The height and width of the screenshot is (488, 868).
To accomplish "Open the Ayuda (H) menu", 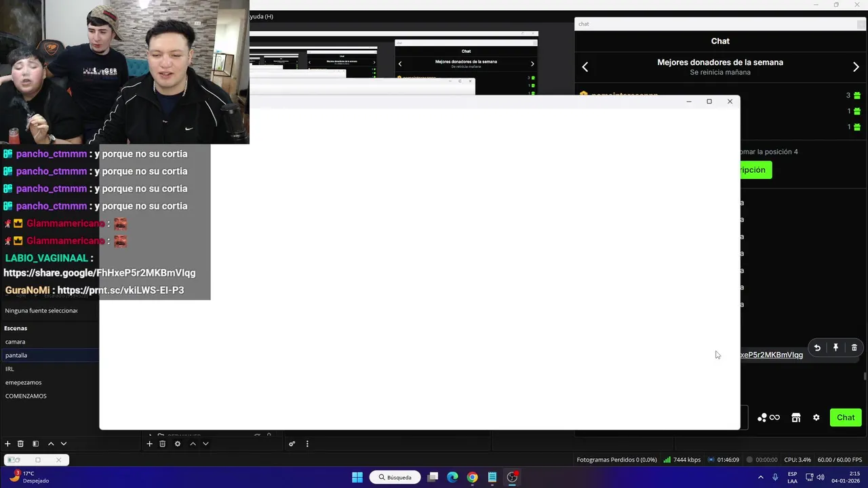I will coord(261,16).
